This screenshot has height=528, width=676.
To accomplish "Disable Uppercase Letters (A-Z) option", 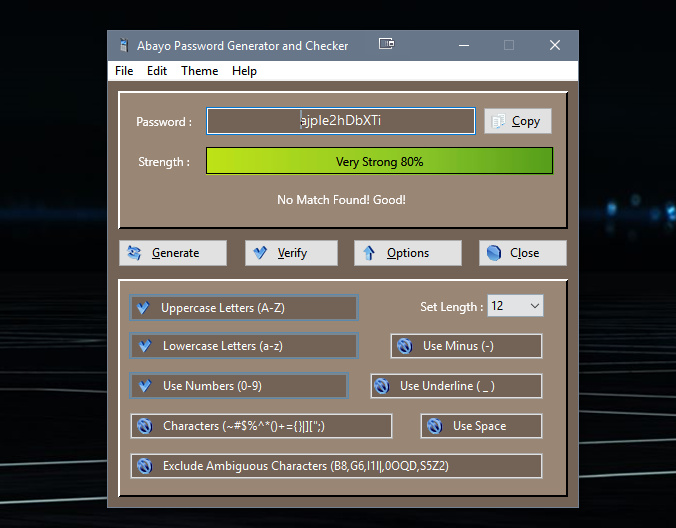I will 244,308.
